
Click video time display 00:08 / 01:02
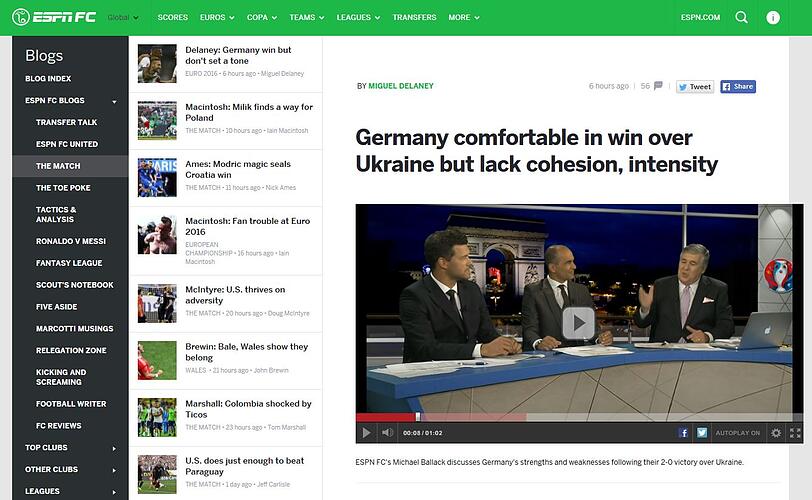click(423, 433)
